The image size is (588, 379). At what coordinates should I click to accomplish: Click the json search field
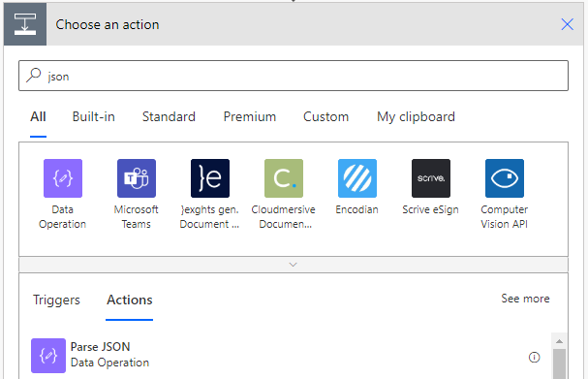(x=294, y=76)
